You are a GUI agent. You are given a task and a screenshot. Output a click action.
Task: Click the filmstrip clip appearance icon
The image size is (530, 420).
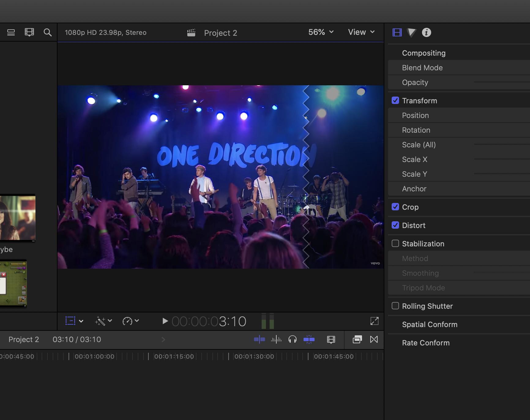tap(29, 32)
